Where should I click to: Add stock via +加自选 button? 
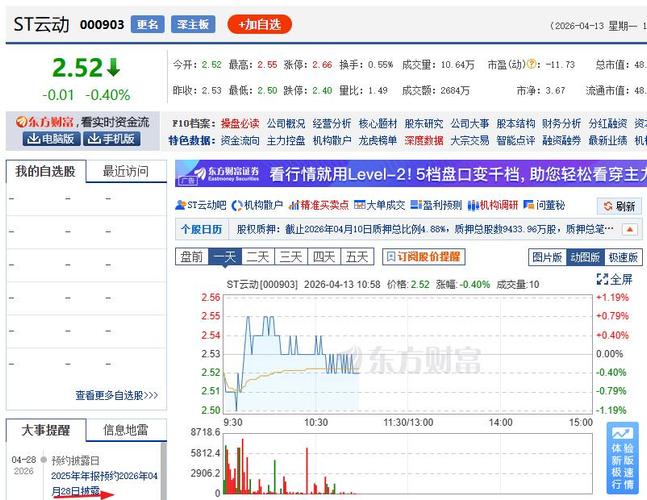[260, 25]
